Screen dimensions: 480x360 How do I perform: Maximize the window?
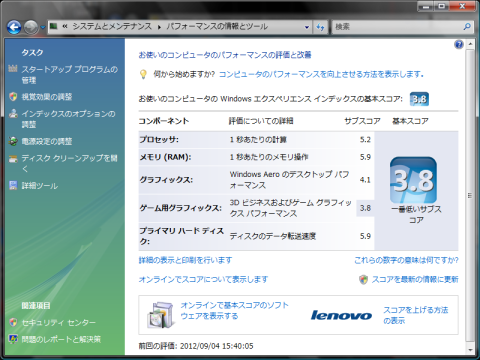[x=441, y=6]
